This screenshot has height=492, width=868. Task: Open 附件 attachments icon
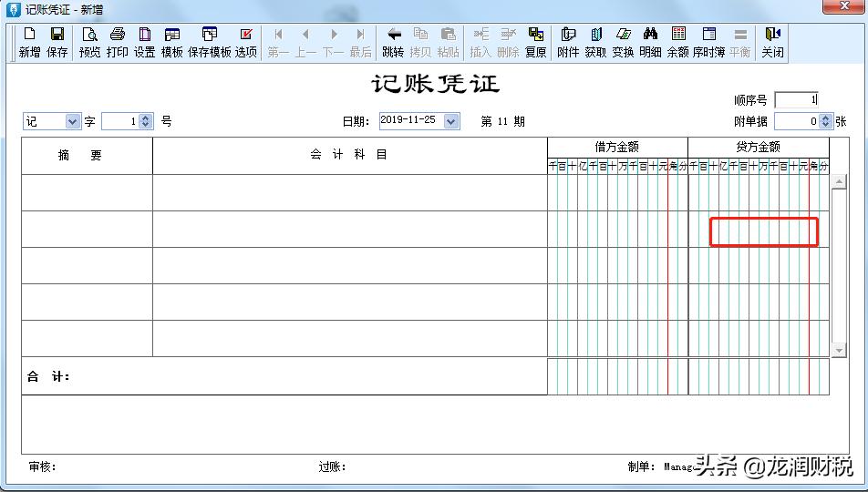point(568,43)
